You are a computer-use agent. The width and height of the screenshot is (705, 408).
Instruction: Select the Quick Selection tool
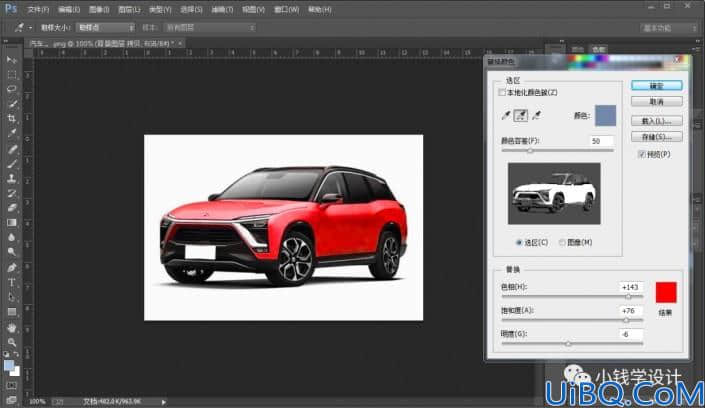[12, 104]
